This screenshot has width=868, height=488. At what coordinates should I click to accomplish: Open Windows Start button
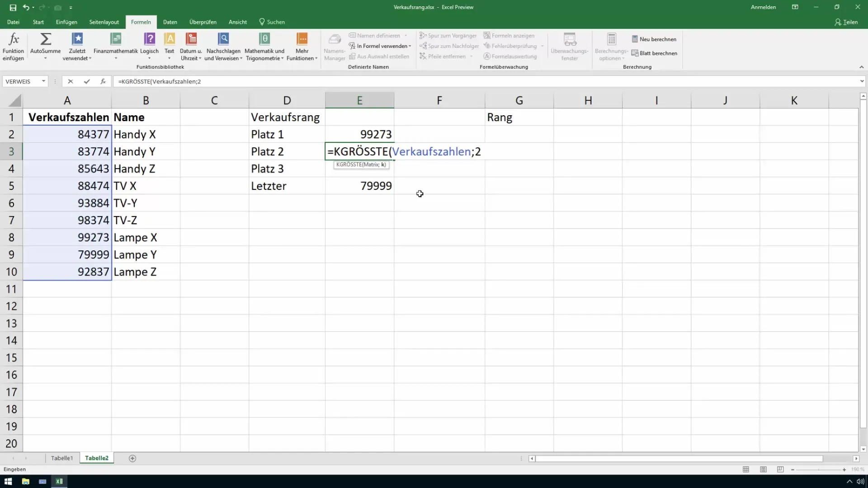coord(8,481)
